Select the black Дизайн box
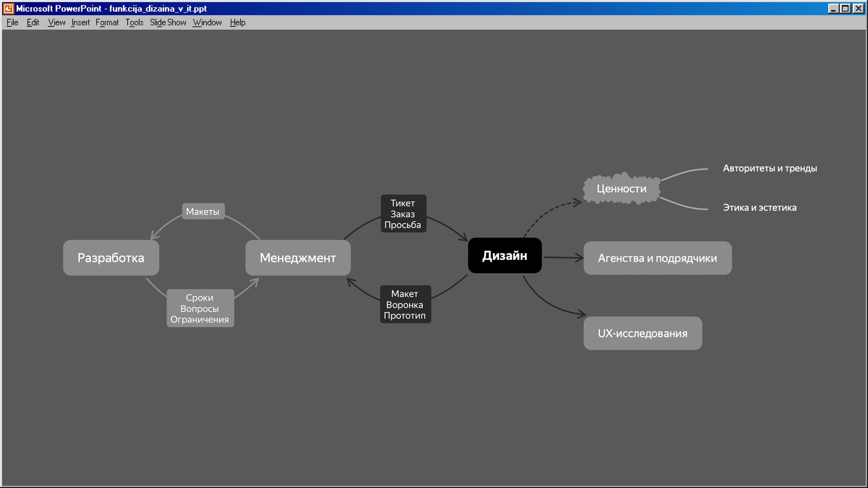This screenshot has height=488, width=868. (x=504, y=255)
